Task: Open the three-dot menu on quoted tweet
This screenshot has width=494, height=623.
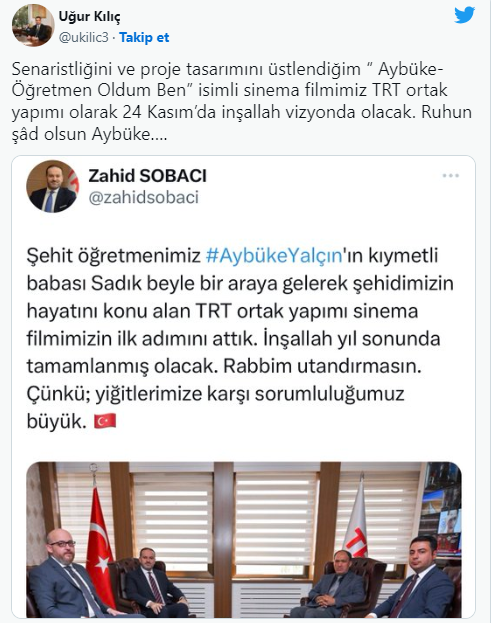Action: [451, 176]
